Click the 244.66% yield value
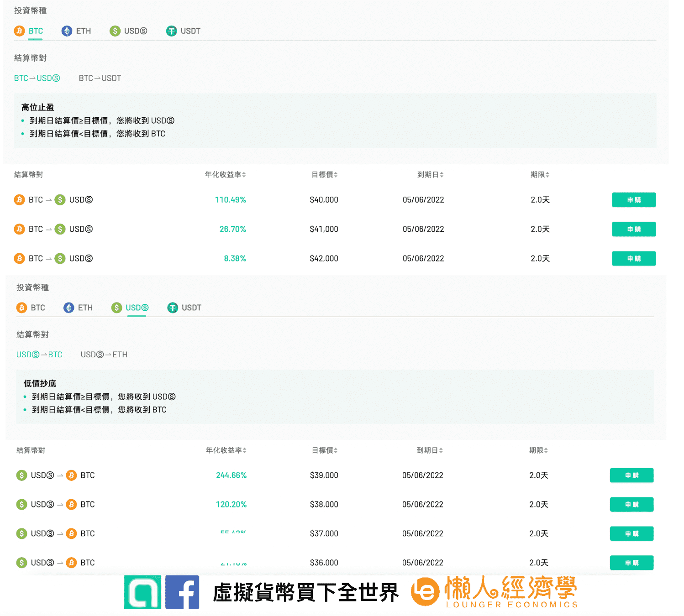This screenshot has width=684, height=616. (x=232, y=475)
